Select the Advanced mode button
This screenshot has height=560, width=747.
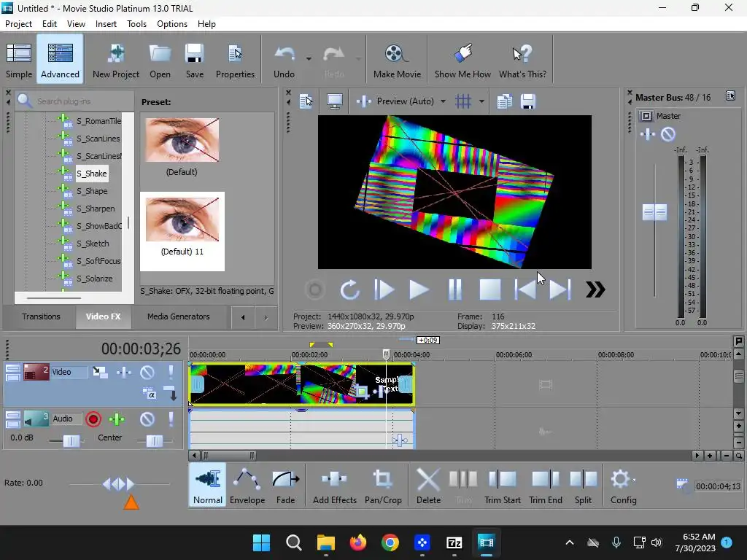point(60,60)
